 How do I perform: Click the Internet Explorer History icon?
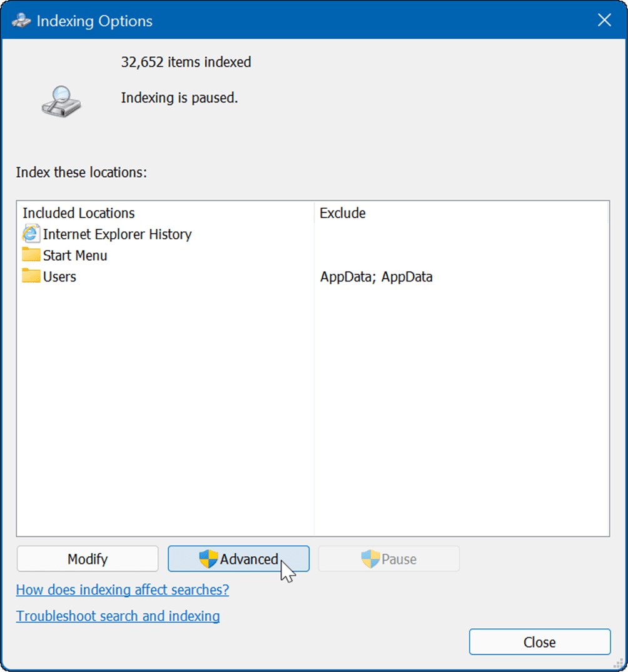pyautogui.click(x=32, y=234)
